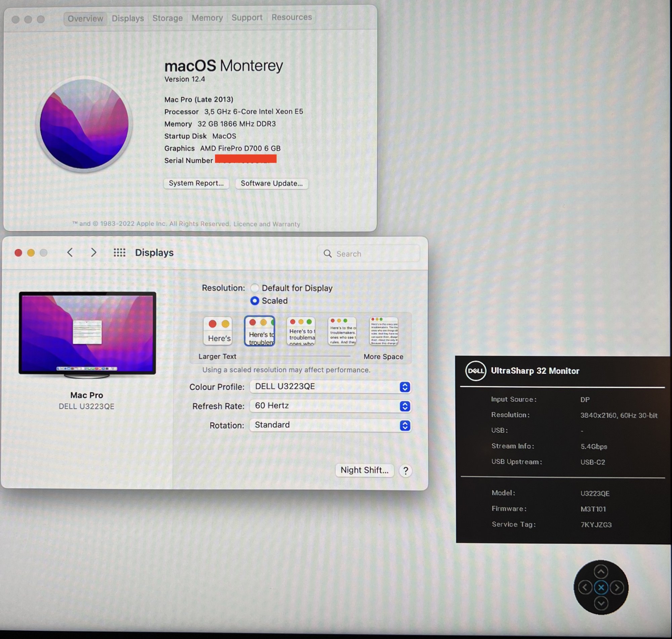Click the macOS Monterey logo image
This screenshot has height=639, width=672.
(x=84, y=124)
